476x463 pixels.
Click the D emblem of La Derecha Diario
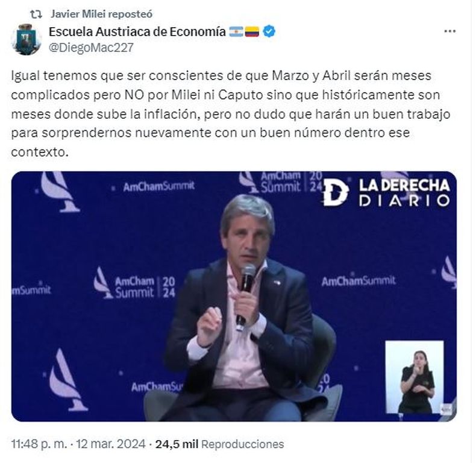click(x=336, y=192)
